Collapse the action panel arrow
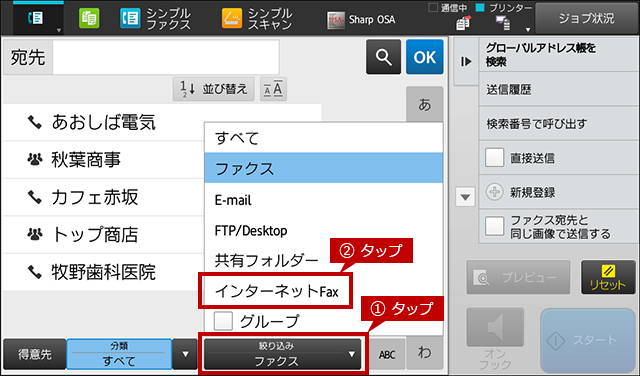Image resolution: width=640 pixels, height=376 pixels. (466, 61)
